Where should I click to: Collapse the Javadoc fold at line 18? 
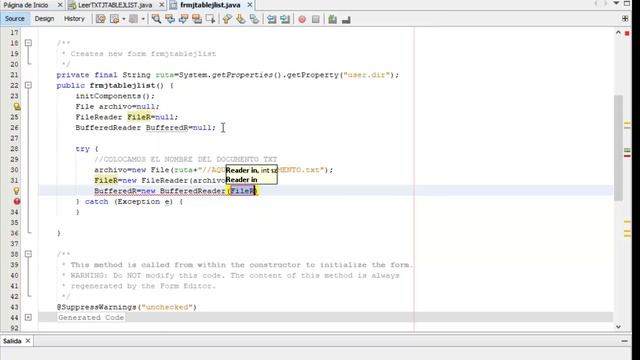click(x=28, y=43)
